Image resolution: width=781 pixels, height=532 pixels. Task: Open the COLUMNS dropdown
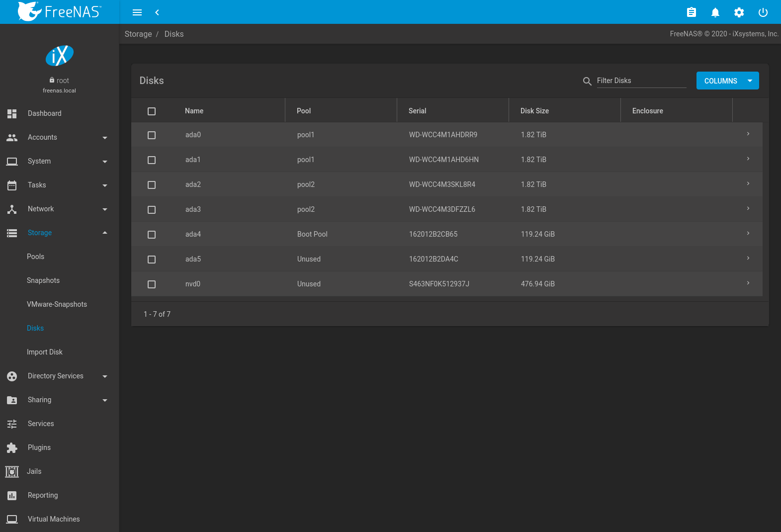(x=727, y=81)
